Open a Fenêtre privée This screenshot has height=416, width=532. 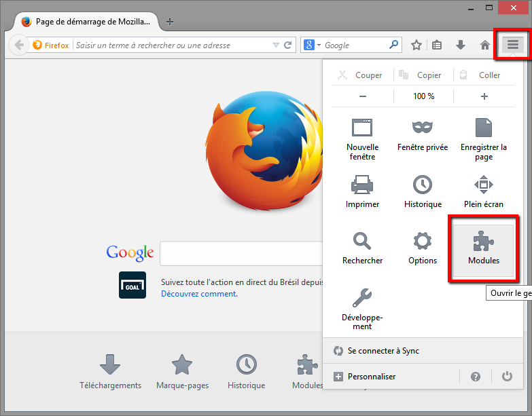pyautogui.click(x=423, y=136)
